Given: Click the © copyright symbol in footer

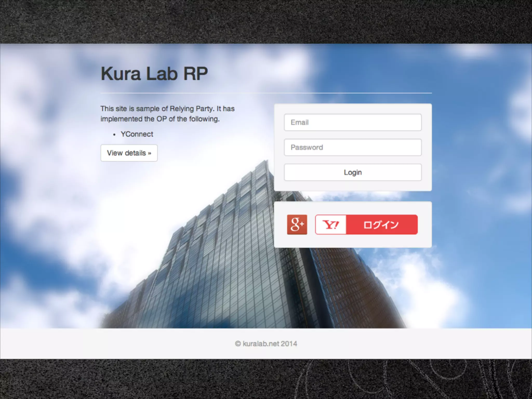Looking at the screenshot, I should pyautogui.click(x=238, y=344).
